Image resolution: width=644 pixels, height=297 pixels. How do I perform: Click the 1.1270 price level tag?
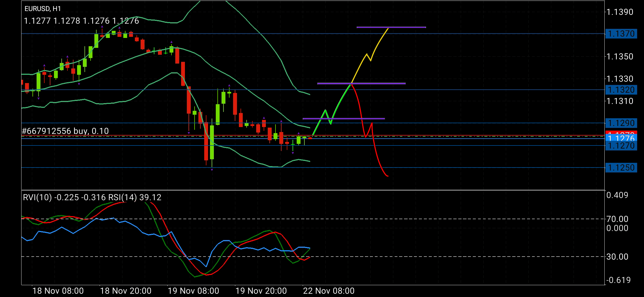[621, 146]
